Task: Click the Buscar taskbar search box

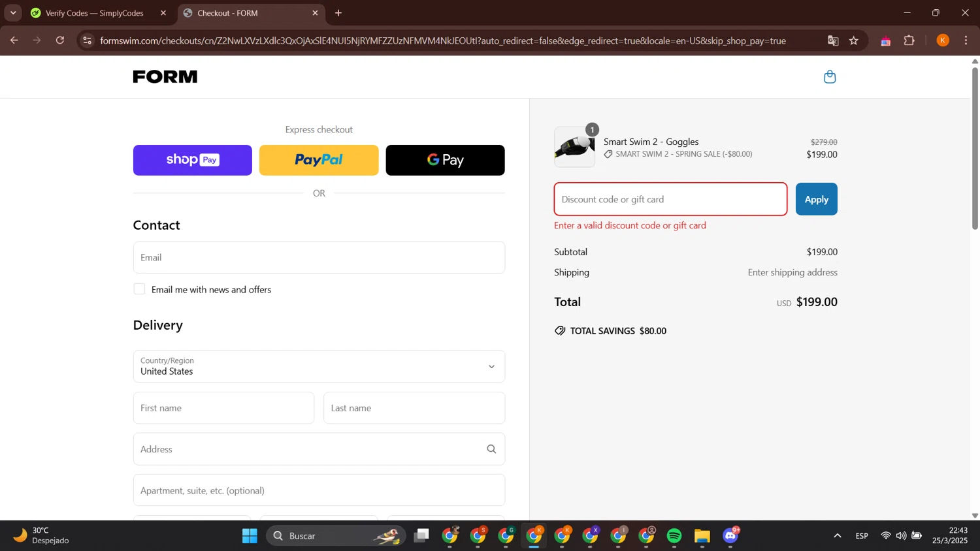Action: (336, 536)
